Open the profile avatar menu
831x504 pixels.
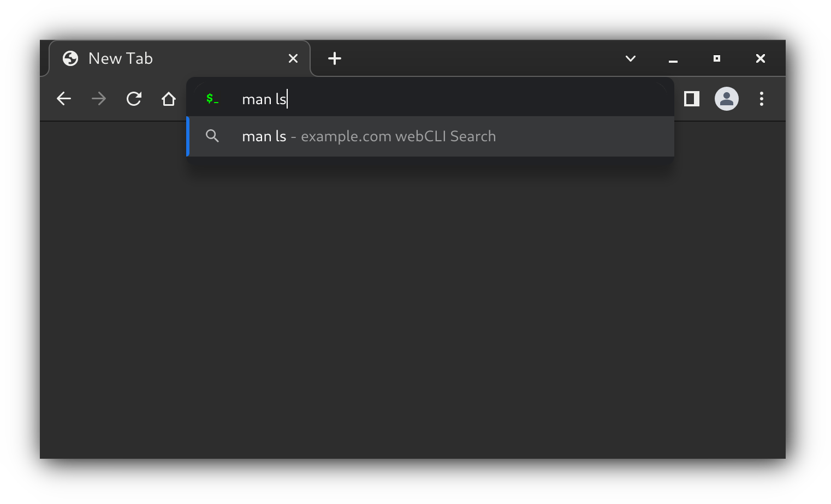727,99
